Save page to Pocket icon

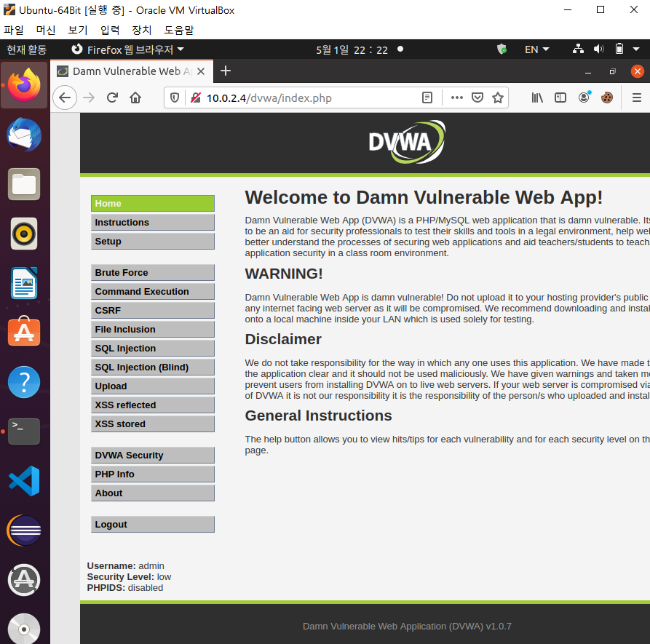coord(477,98)
